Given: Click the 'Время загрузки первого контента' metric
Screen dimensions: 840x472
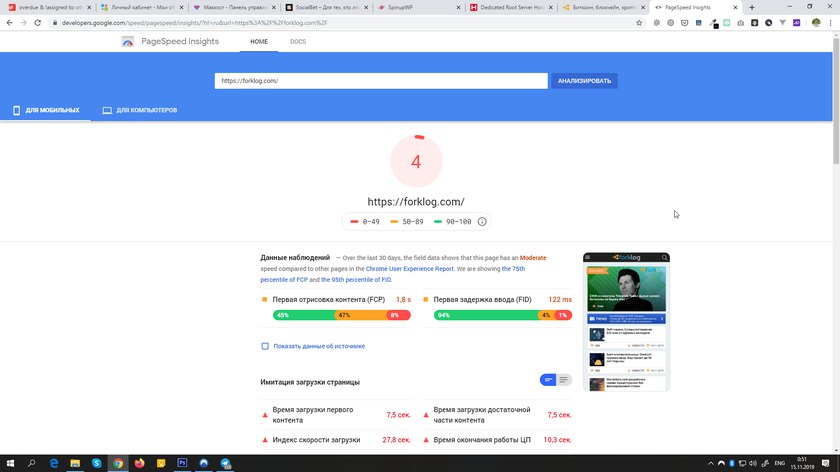Looking at the screenshot, I should coord(335,415).
